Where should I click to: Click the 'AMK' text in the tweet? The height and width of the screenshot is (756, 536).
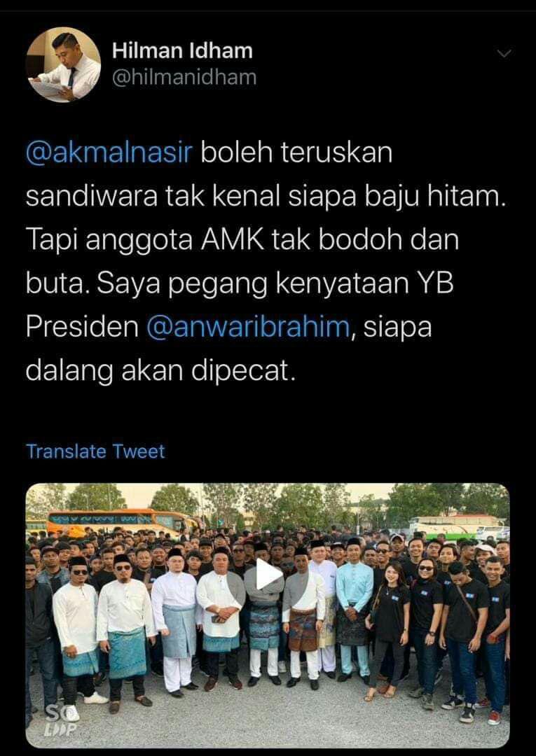(233, 240)
